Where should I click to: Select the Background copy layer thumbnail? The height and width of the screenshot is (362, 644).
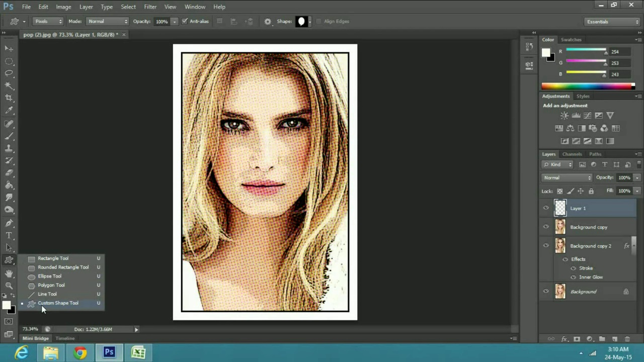560,227
